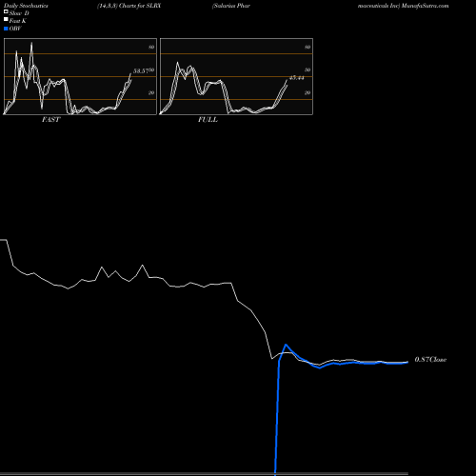Screen dimensions: 476x476
Task: Click the FULL chart label
Action: pyautogui.click(x=208, y=120)
